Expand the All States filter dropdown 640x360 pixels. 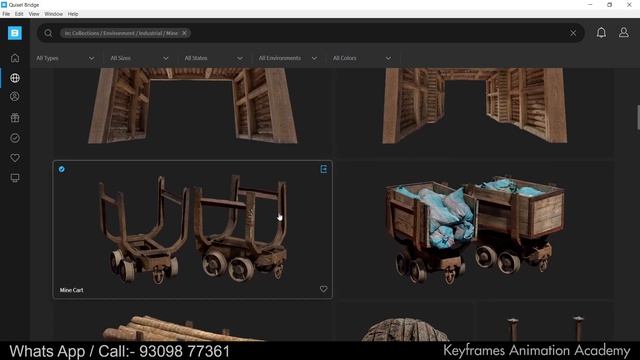[x=213, y=58]
